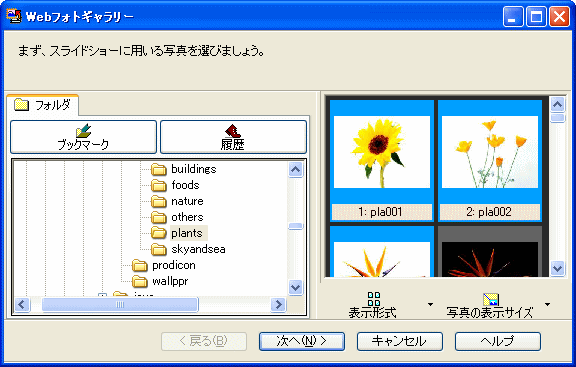Click the prodicon folder icon
This screenshot has height=367, width=576.
(140, 265)
